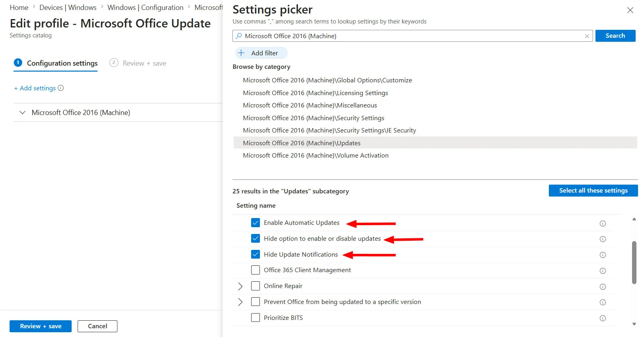
Task: Open info for Office 365 Client Management
Action: [x=603, y=271]
